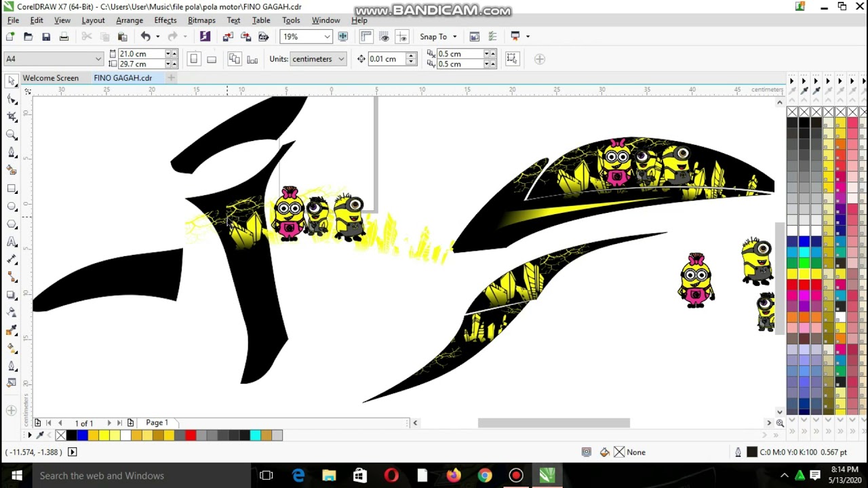Click the Print icon
The width and height of the screenshot is (868, 488).
(64, 37)
